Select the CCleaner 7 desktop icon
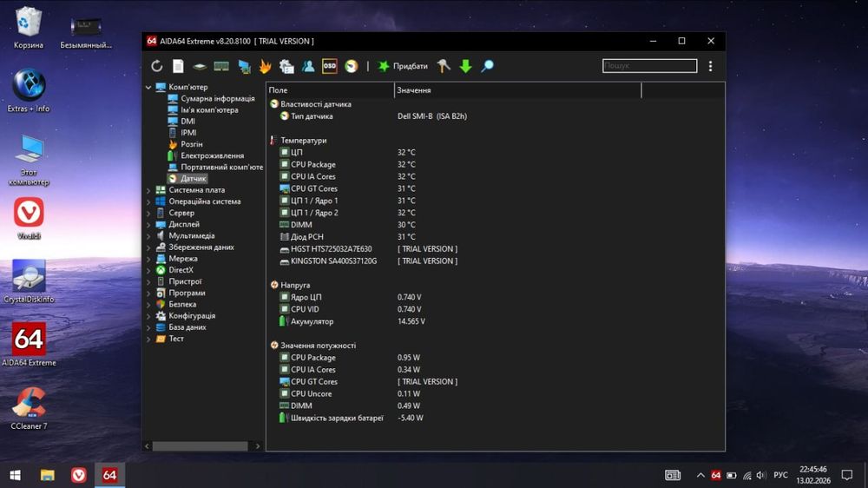 point(29,408)
